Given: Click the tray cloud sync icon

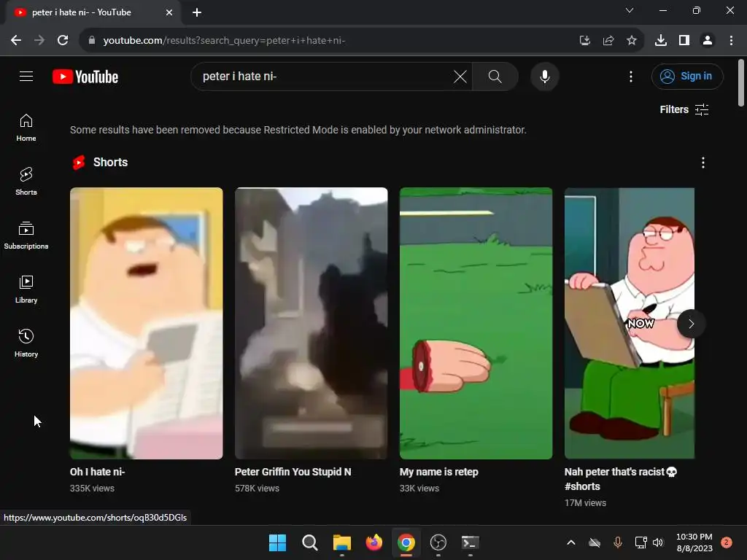Looking at the screenshot, I should (595, 542).
